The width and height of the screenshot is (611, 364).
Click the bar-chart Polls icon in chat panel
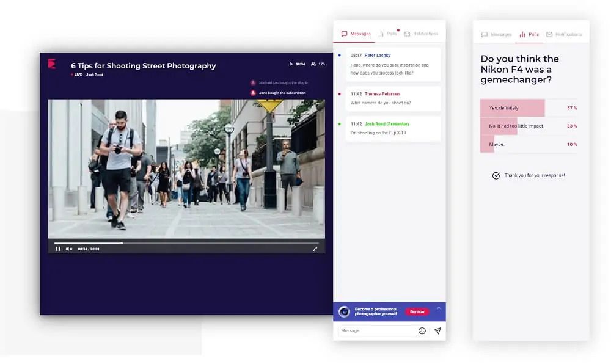point(381,34)
